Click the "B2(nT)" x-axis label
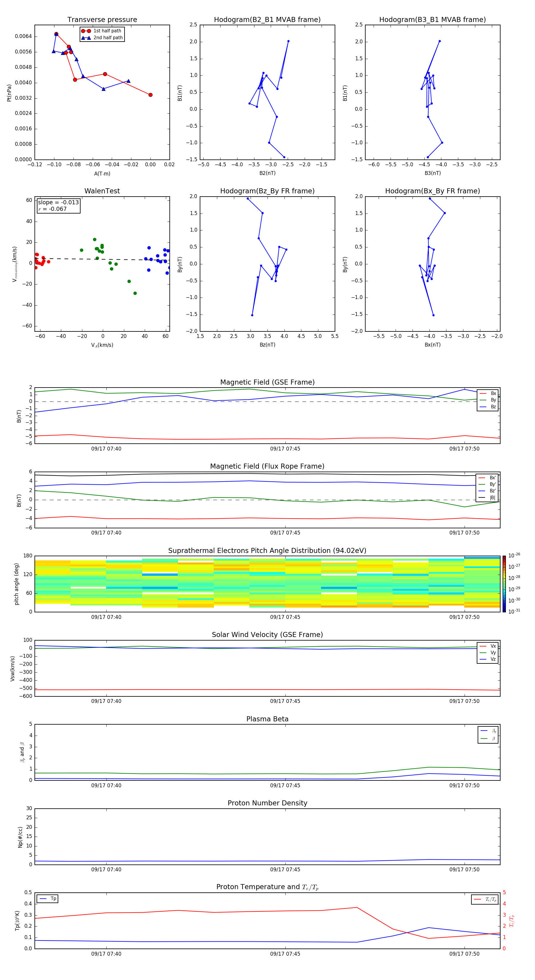This screenshot has height=980, width=535. click(x=267, y=173)
